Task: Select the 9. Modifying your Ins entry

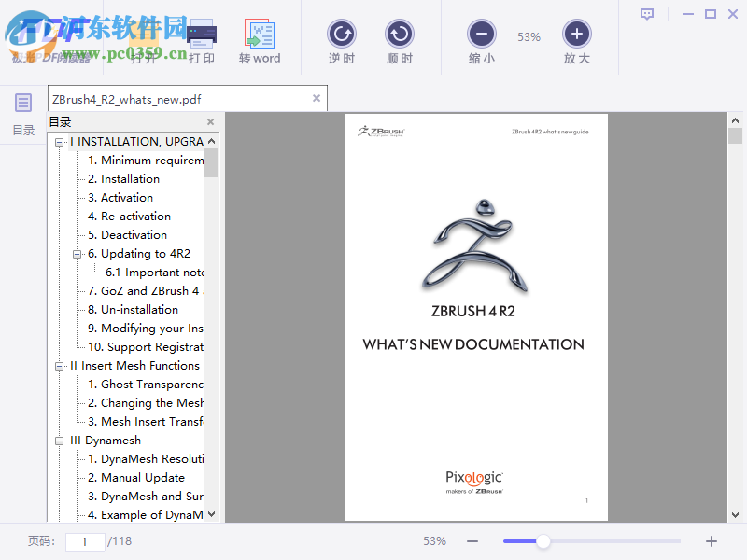Action: point(147,328)
